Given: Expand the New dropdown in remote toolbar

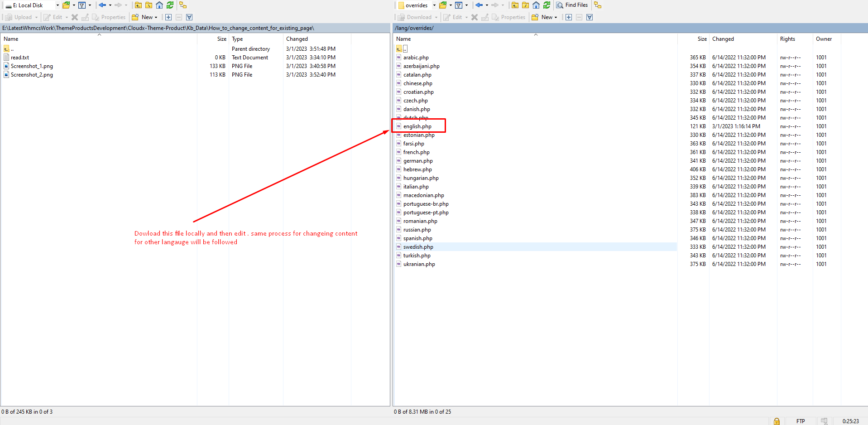Looking at the screenshot, I should pyautogui.click(x=556, y=17).
